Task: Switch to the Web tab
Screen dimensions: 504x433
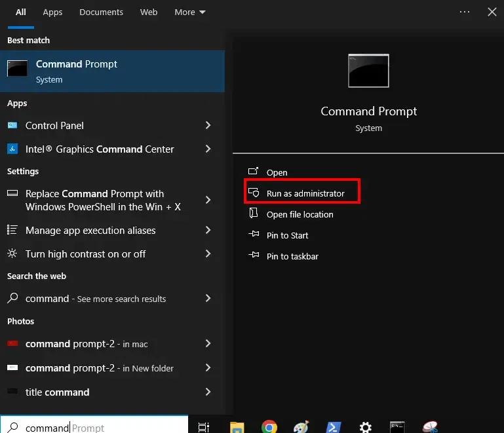Action: pyautogui.click(x=149, y=12)
